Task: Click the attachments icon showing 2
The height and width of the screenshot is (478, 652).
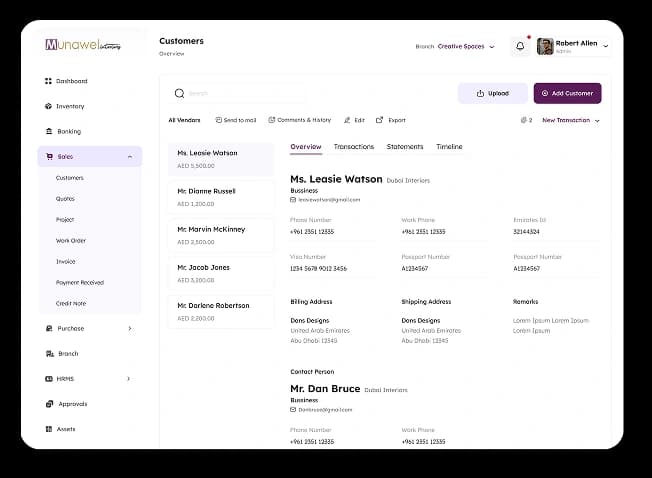Action: click(524, 120)
